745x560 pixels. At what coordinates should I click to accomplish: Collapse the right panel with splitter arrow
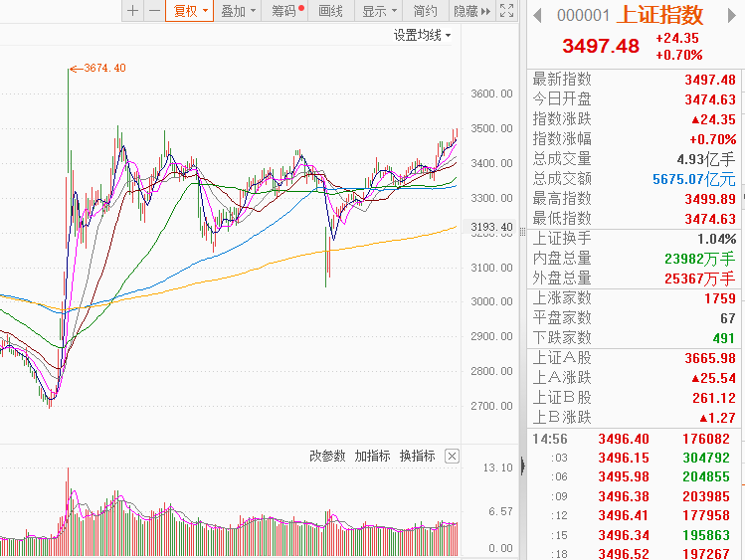(521, 466)
